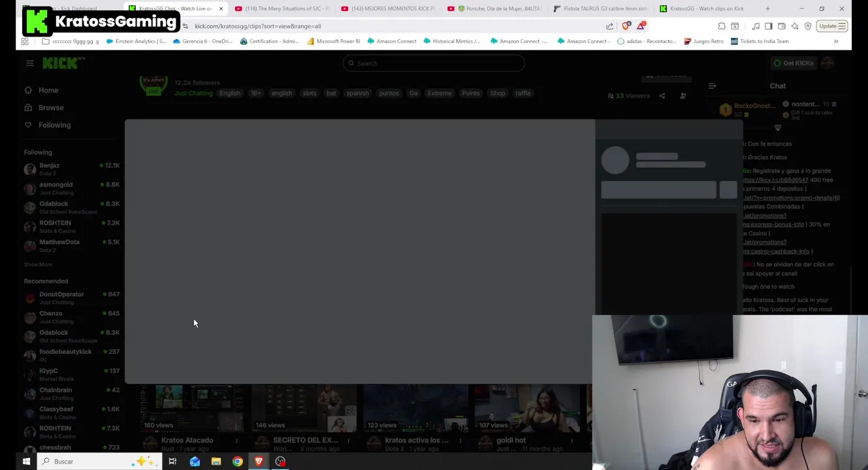The image size is (868, 470).
Task: Click the English language tag
Action: tap(230, 93)
